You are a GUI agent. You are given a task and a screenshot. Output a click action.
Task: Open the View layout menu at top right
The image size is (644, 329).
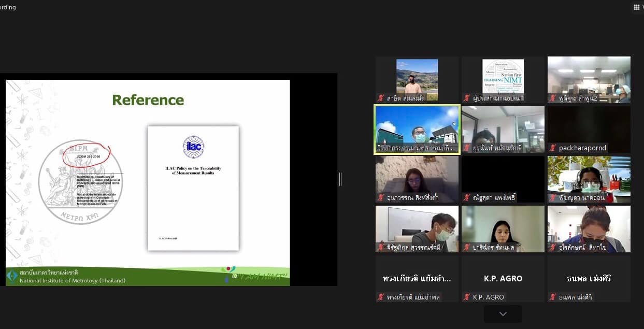click(x=637, y=7)
